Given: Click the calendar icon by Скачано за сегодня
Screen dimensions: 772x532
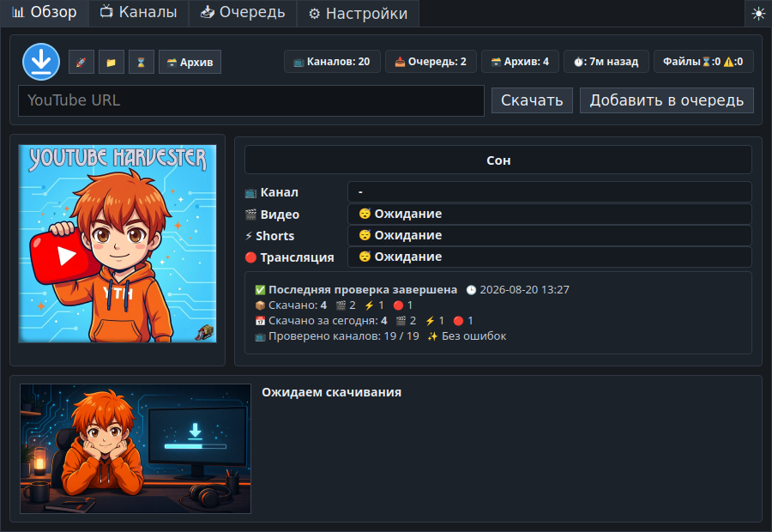Looking at the screenshot, I should [x=260, y=321].
